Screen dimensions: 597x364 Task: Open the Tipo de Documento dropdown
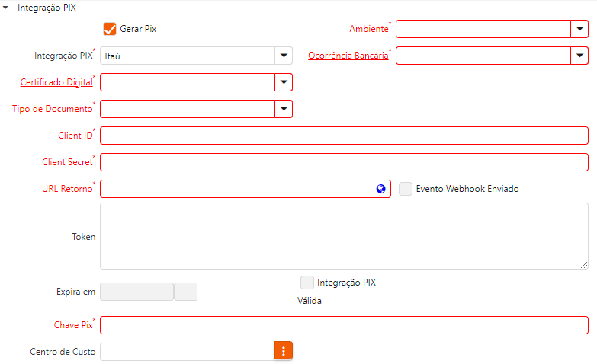284,109
